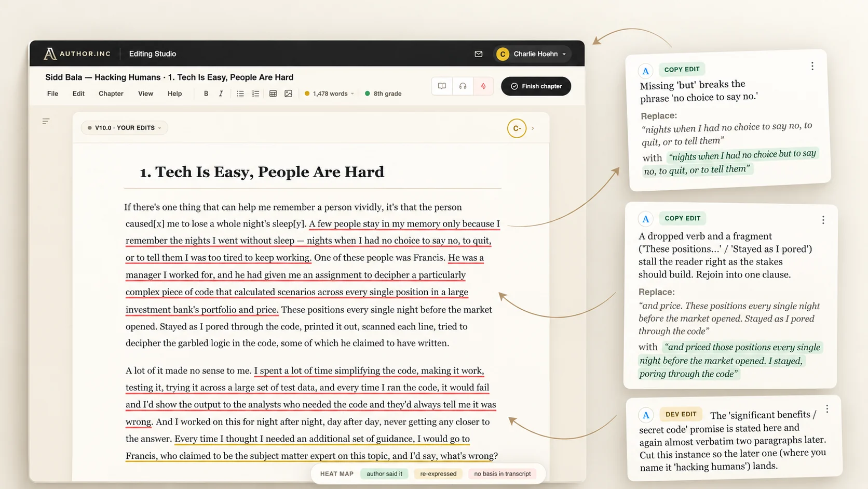Click the Editing Studio label
The width and height of the screenshot is (868, 489).
153,54
